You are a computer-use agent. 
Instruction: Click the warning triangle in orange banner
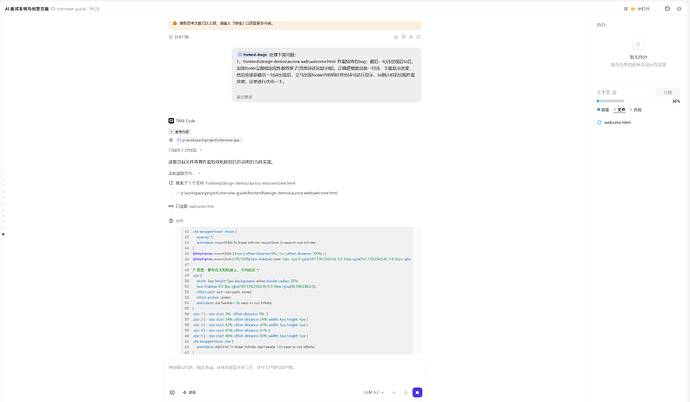(x=175, y=23)
